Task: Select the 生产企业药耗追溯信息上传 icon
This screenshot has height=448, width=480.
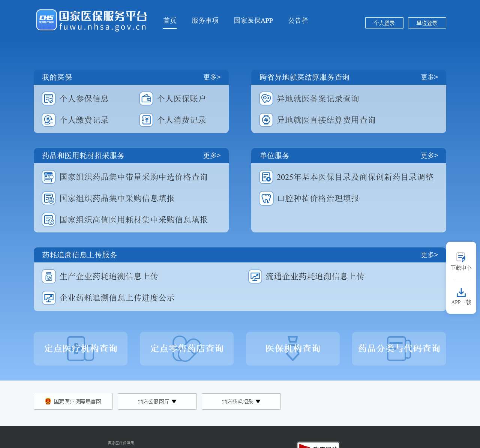Action: [49, 276]
